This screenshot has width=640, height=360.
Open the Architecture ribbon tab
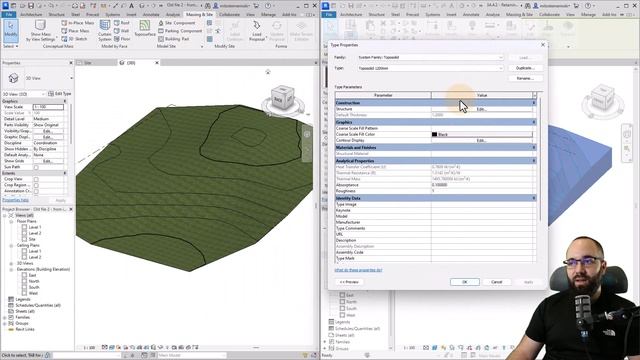(31, 14)
